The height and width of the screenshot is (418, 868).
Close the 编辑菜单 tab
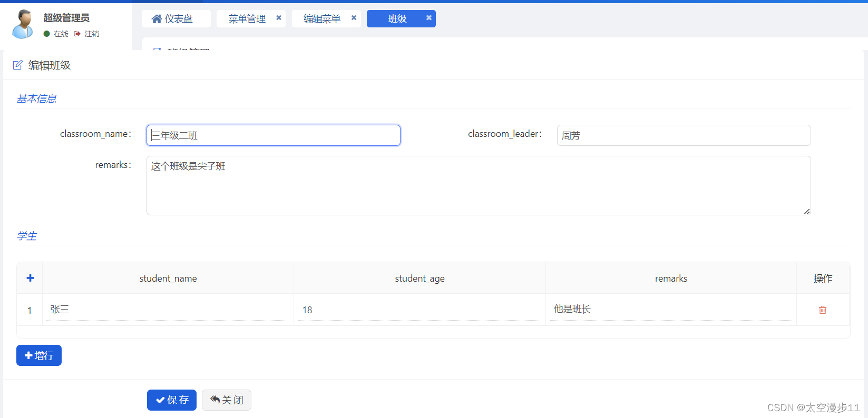tap(354, 18)
